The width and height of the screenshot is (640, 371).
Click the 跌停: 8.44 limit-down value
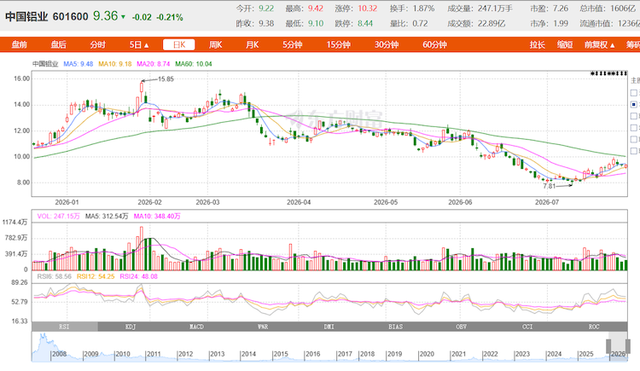click(354, 23)
